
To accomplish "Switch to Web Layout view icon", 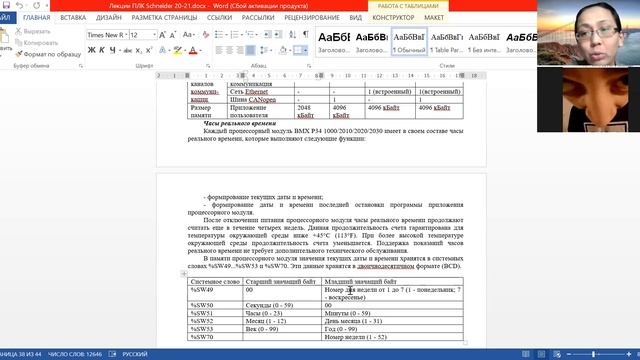I will (x=557, y=354).
